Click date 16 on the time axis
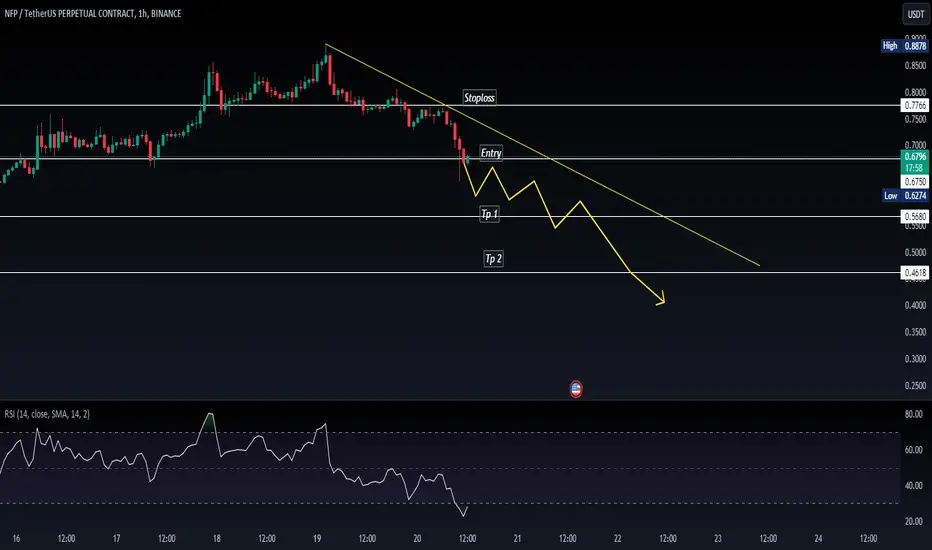932x550 pixels. coord(16,538)
